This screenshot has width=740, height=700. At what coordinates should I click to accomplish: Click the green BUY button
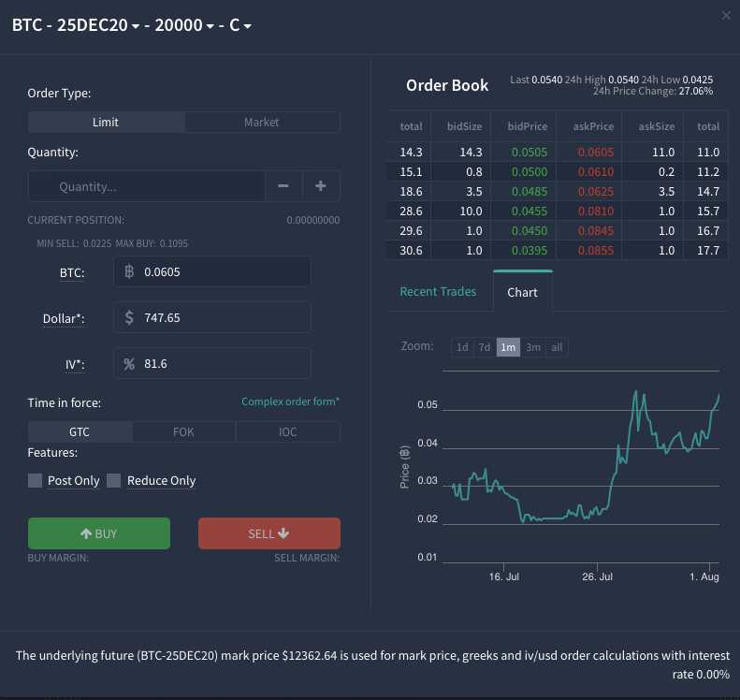pyautogui.click(x=99, y=533)
